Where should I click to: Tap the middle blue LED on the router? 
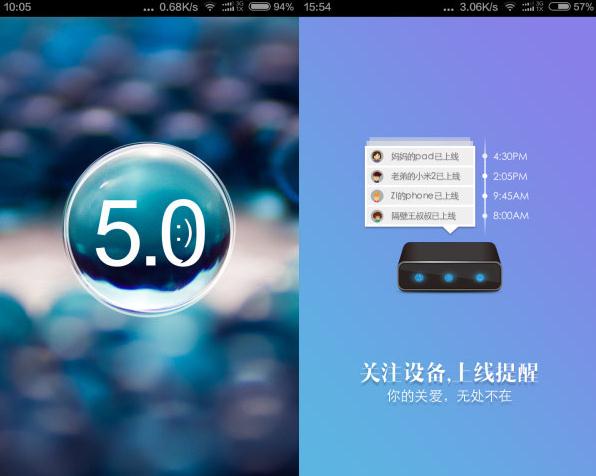[x=449, y=277]
